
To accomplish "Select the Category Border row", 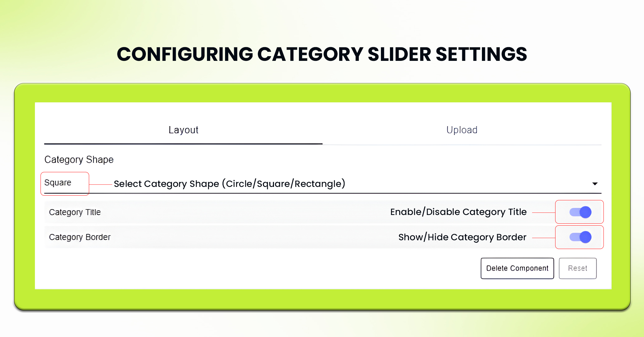I will (x=79, y=237).
